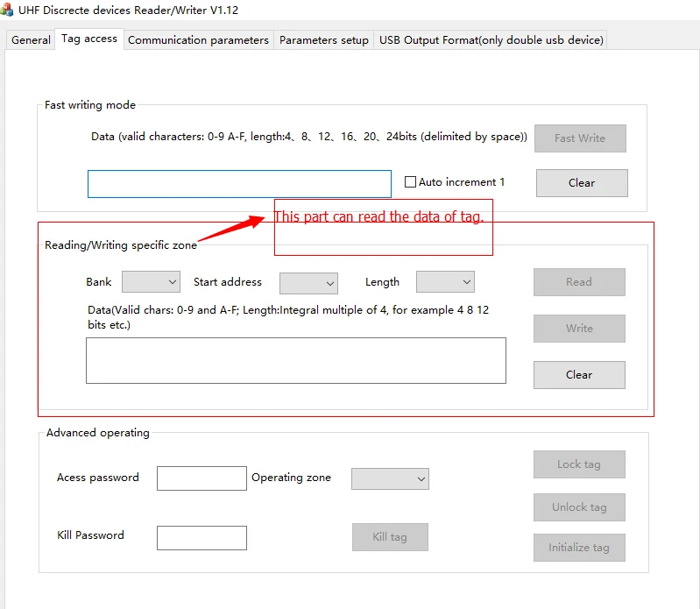Open the Operating zone dropdown
Image resolution: width=700 pixels, height=609 pixels.
390,479
